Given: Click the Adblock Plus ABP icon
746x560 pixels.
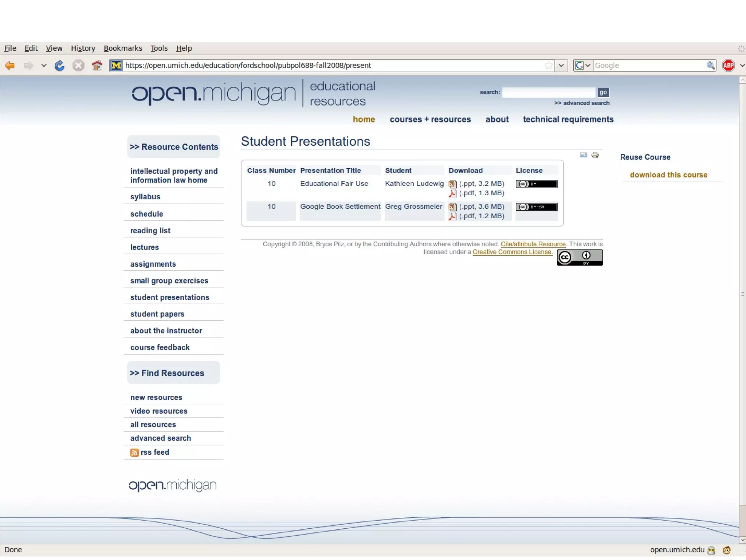Looking at the screenshot, I should pos(729,66).
